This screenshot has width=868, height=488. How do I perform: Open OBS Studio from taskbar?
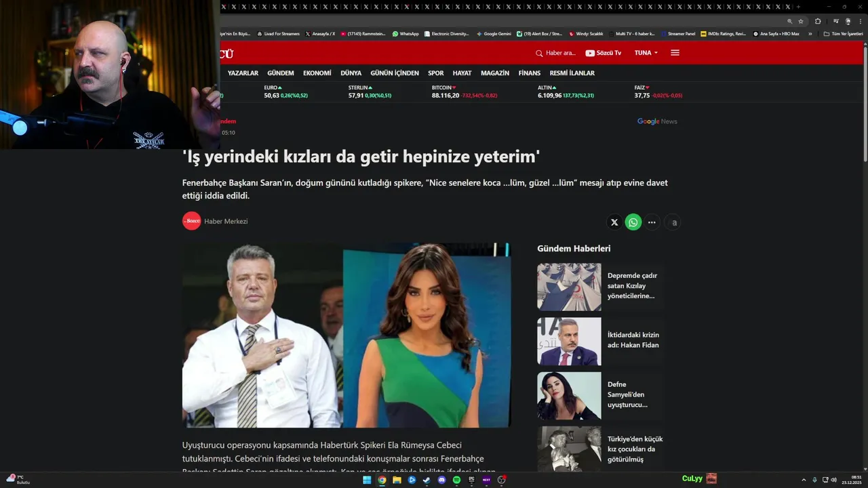pyautogui.click(x=501, y=480)
